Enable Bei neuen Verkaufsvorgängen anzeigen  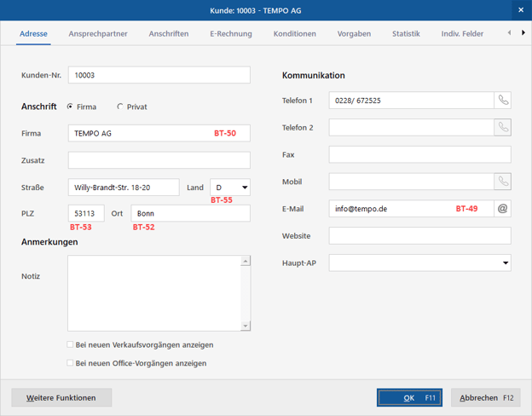71,345
